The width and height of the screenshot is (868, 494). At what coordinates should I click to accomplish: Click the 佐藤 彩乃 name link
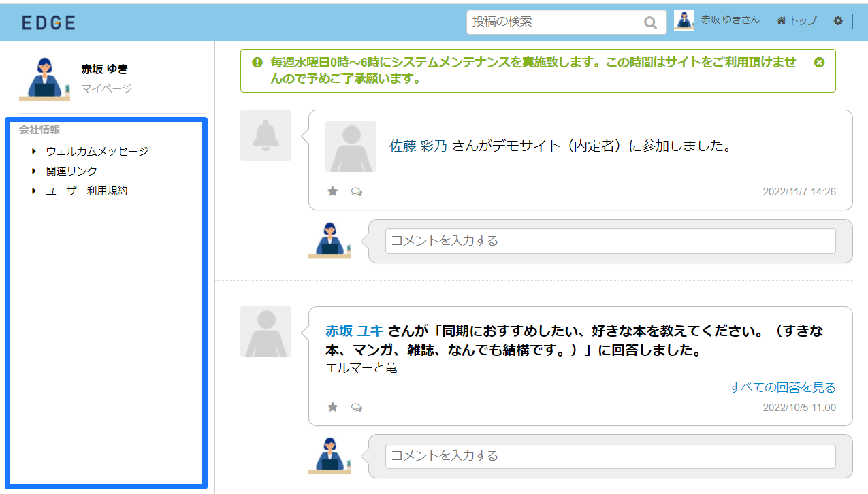419,146
